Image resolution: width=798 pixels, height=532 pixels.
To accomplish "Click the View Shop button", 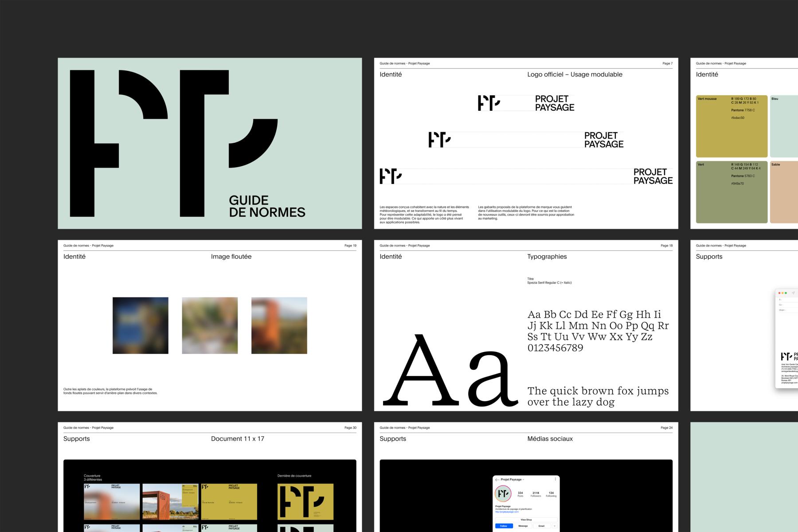I will click(526, 520).
